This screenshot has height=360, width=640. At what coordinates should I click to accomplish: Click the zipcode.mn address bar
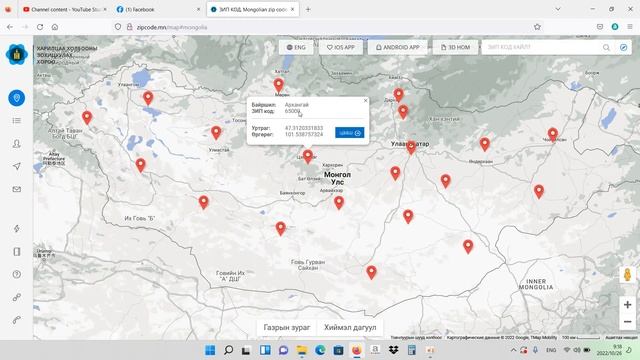tap(327, 27)
